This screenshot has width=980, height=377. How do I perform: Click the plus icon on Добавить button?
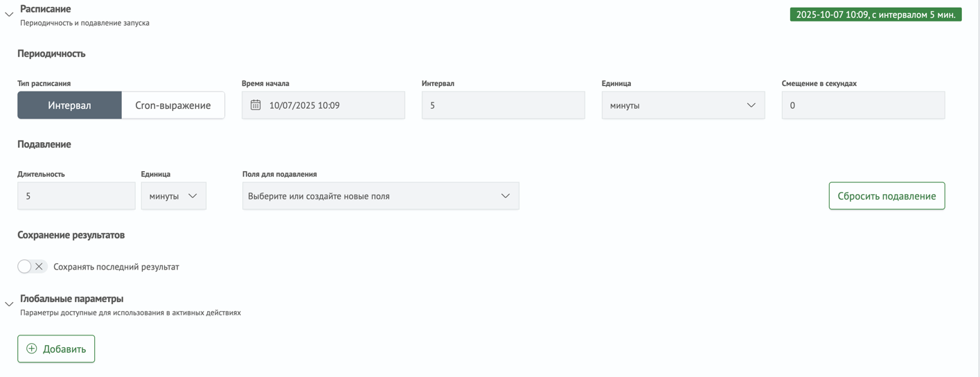[32, 349]
